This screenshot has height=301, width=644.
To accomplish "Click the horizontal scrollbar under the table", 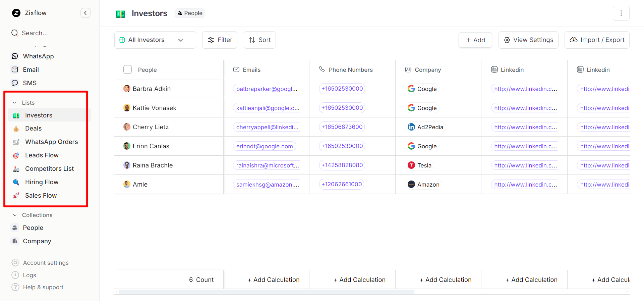I will (x=267, y=292).
